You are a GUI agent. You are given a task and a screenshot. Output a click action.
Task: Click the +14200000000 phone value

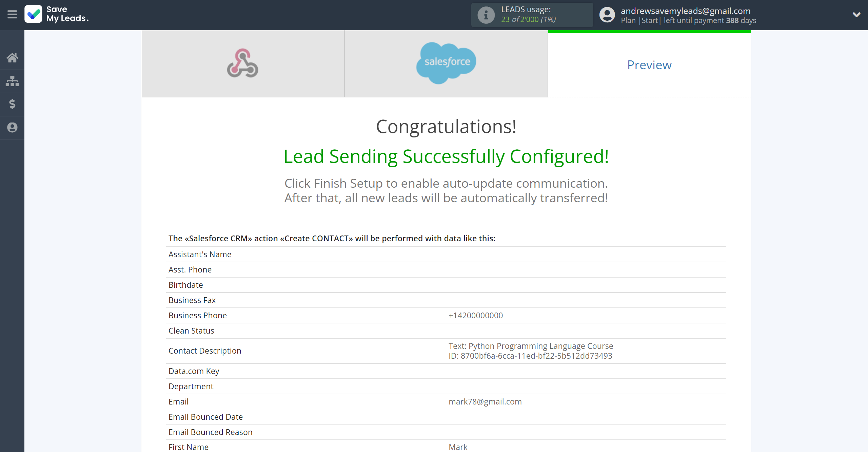476,315
